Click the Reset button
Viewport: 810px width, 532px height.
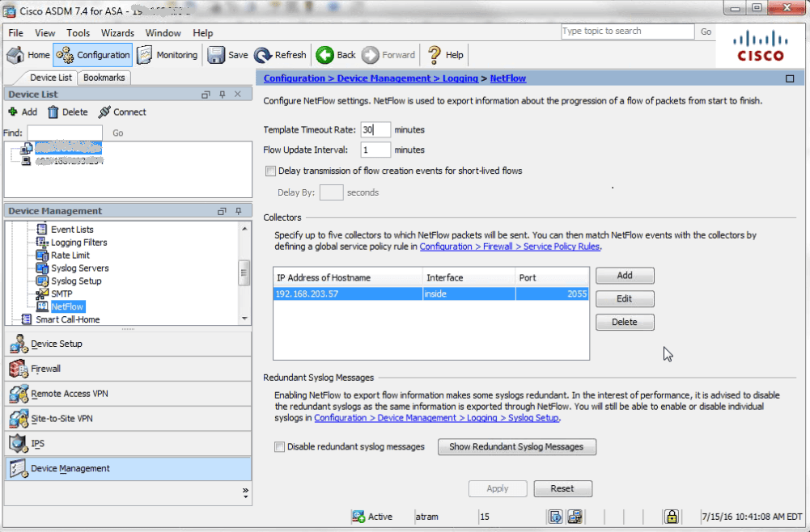click(562, 488)
